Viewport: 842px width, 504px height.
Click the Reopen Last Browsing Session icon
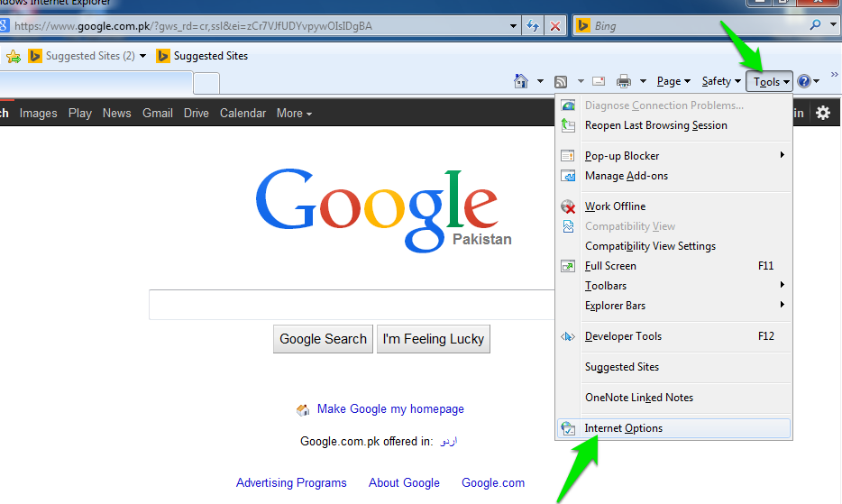[x=568, y=125]
